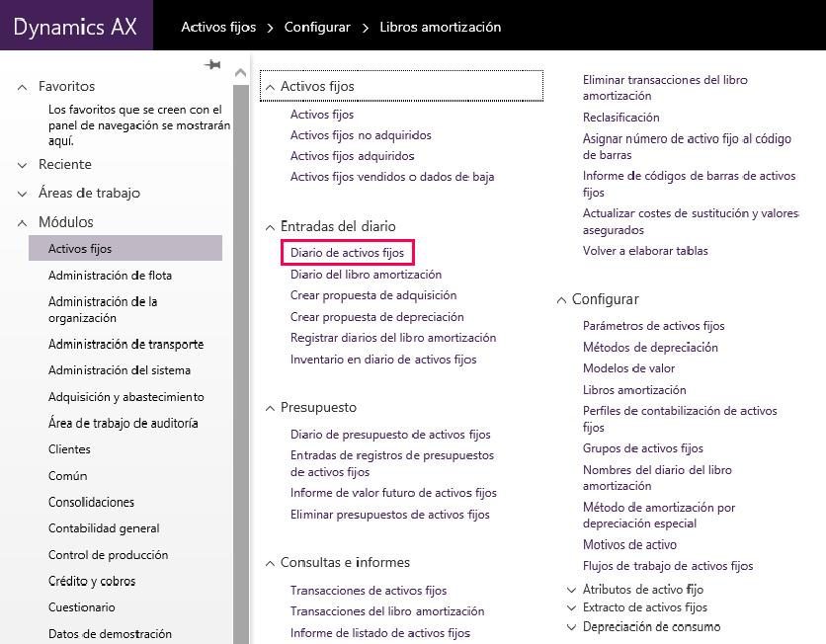
Task: Open Inventario en diario de activos fijos
Action: (x=383, y=360)
